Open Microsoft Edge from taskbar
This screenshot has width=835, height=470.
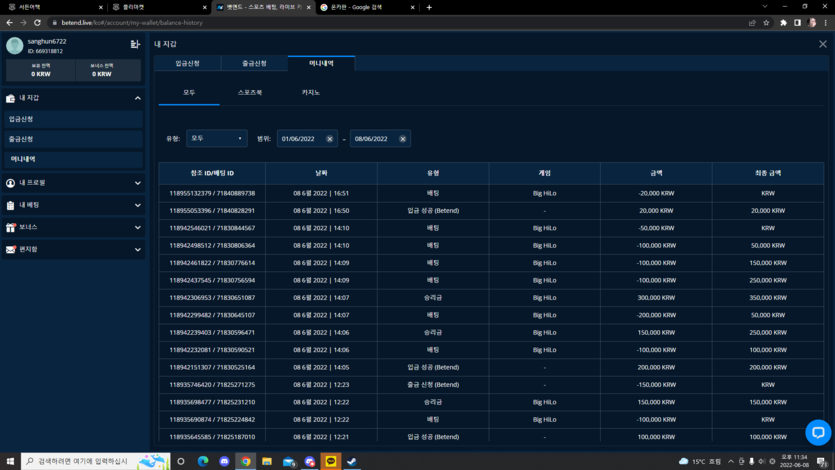203,461
